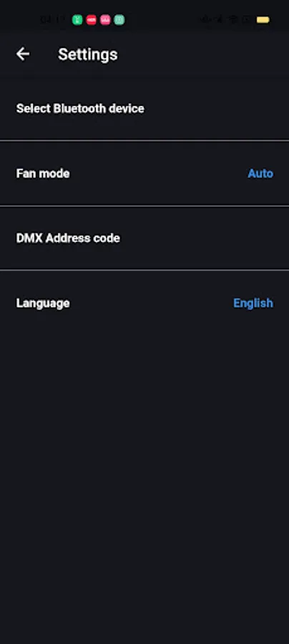The image size is (289, 644).
Task: Change the Auto fan mode value
Action: coord(260,173)
